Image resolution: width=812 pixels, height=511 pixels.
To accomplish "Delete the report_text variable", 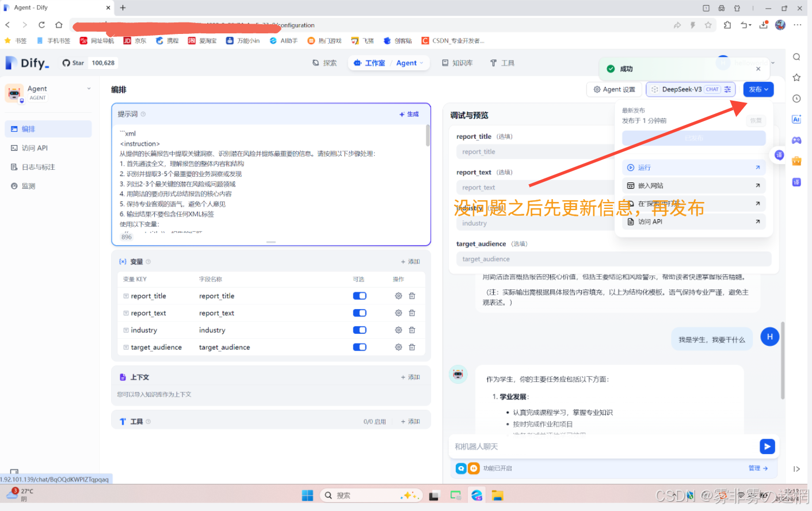I will (412, 313).
